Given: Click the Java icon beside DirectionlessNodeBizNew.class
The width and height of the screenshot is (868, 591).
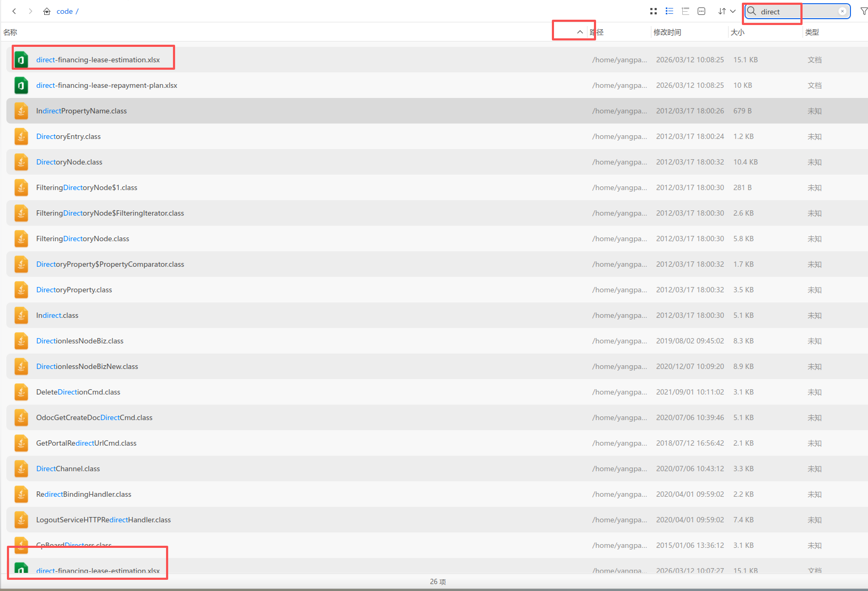Looking at the screenshot, I should [21, 366].
